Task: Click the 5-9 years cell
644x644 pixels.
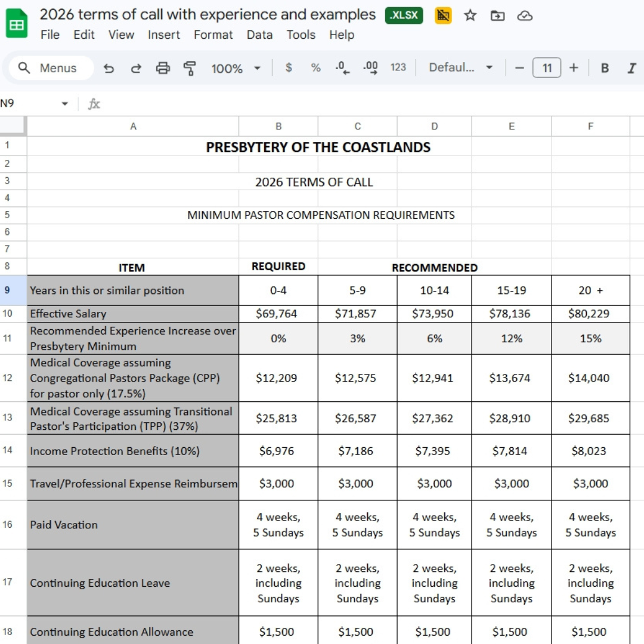Action: 358,290
